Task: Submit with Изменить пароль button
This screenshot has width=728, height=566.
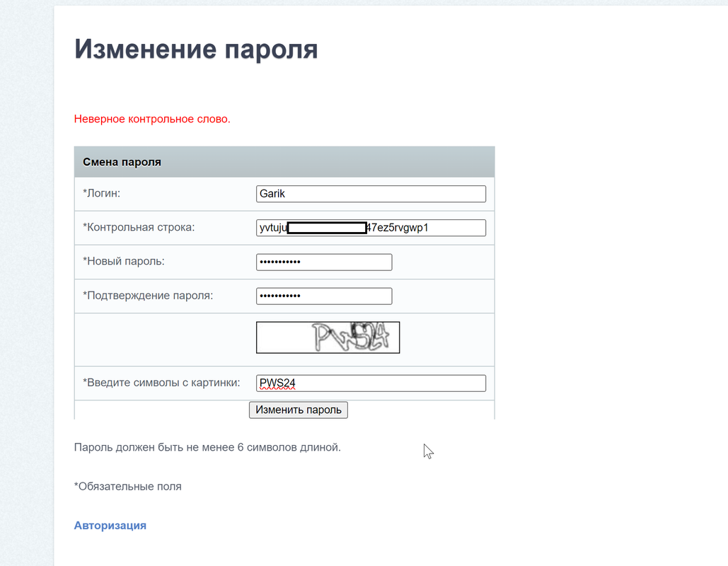Action: (x=299, y=410)
